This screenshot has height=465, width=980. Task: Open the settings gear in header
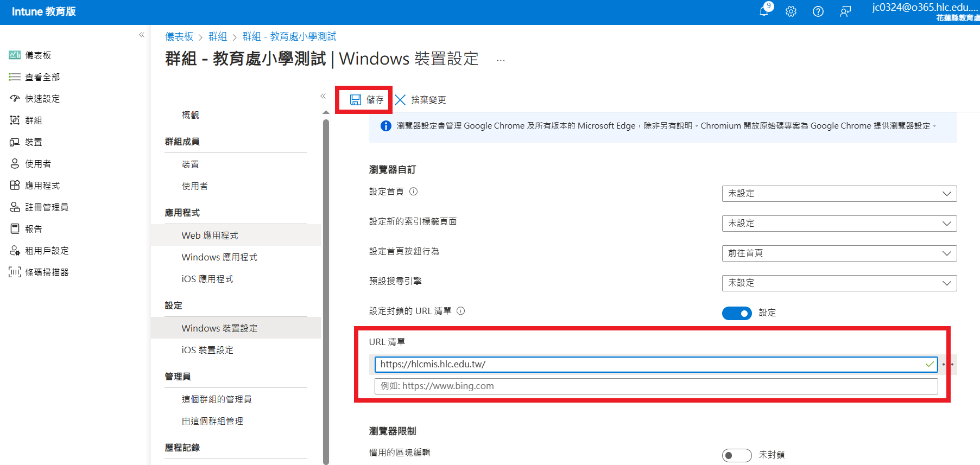coord(791,11)
